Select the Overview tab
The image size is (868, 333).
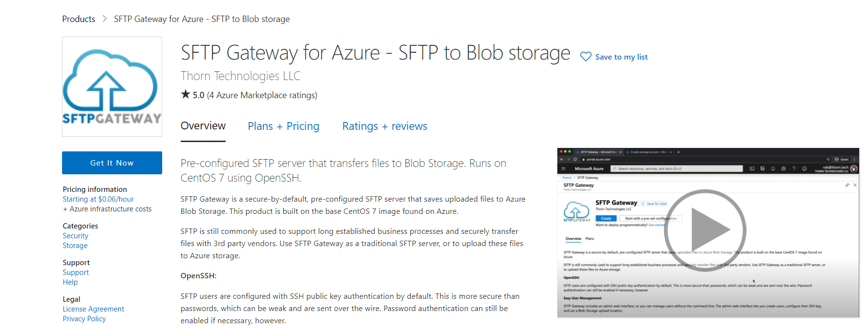click(203, 126)
